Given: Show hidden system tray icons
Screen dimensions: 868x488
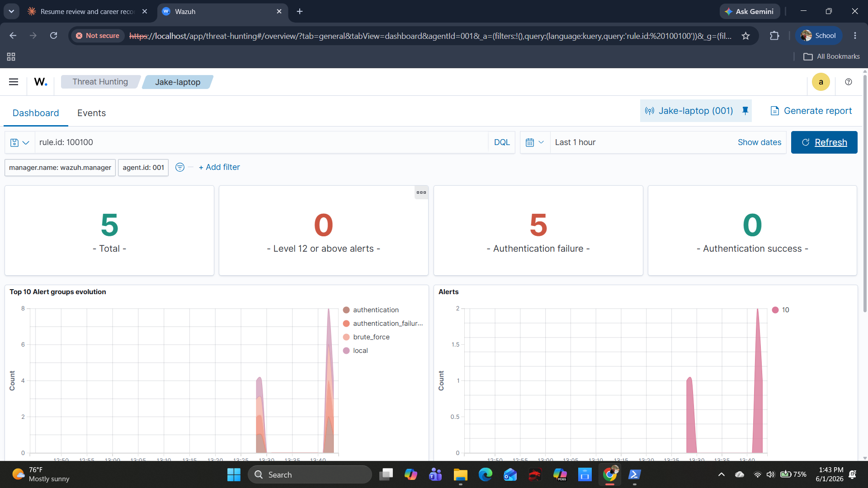Looking at the screenshot, I should point(722,474).
